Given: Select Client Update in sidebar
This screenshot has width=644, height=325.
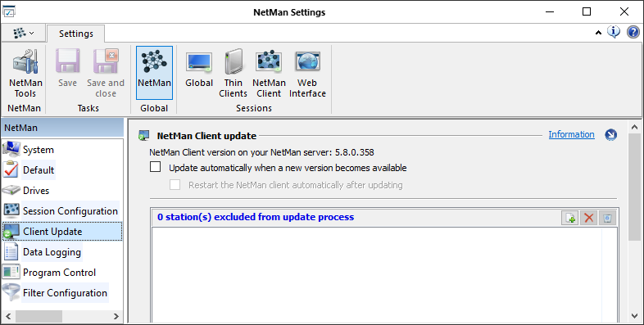Looking at the screenshot, I should coord(62,232).
